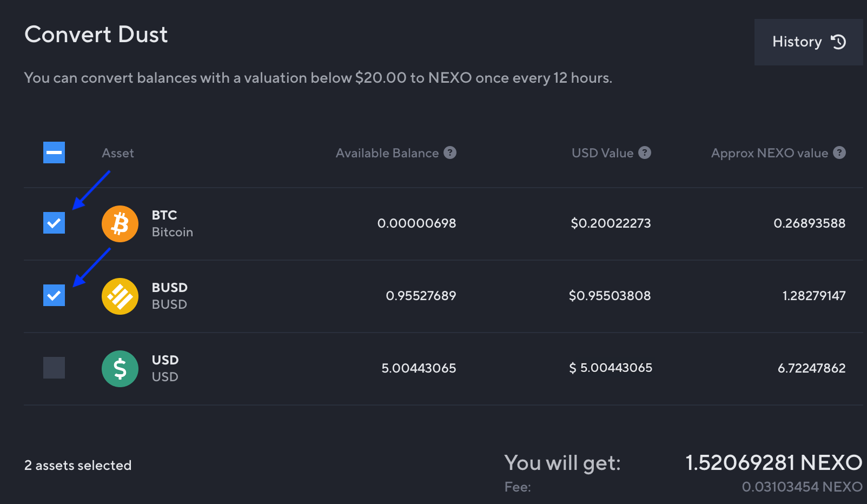Click the blue select-all indicator icon

tap(54, 152)
